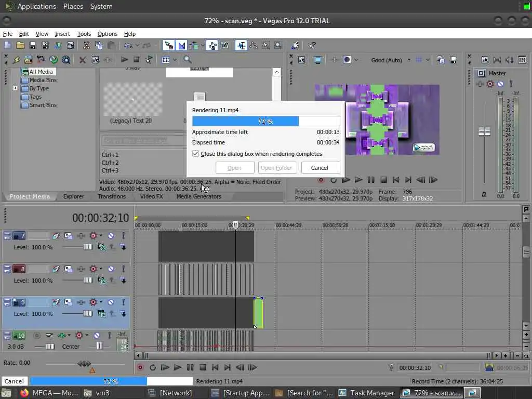Click track 10 volume slider handle
Viewport: 532px width, 399px height.
pyautogui.click(x=49, y=347)
